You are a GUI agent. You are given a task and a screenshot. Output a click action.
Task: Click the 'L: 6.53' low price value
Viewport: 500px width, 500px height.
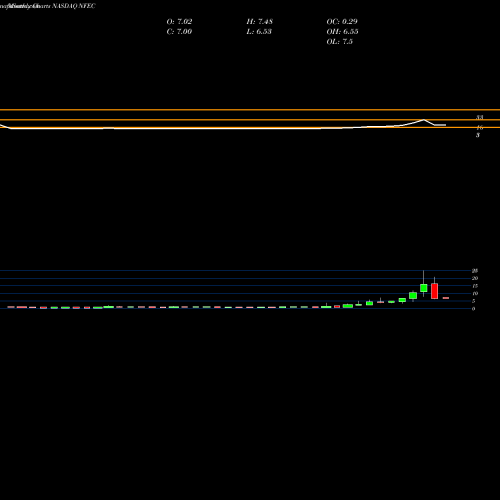click(259, 32)
